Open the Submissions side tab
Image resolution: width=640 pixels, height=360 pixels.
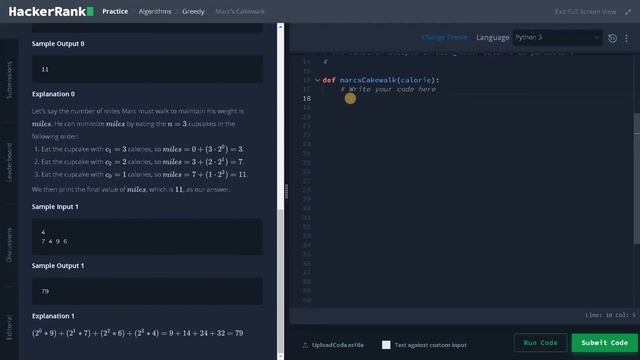[x=9, y=80]
